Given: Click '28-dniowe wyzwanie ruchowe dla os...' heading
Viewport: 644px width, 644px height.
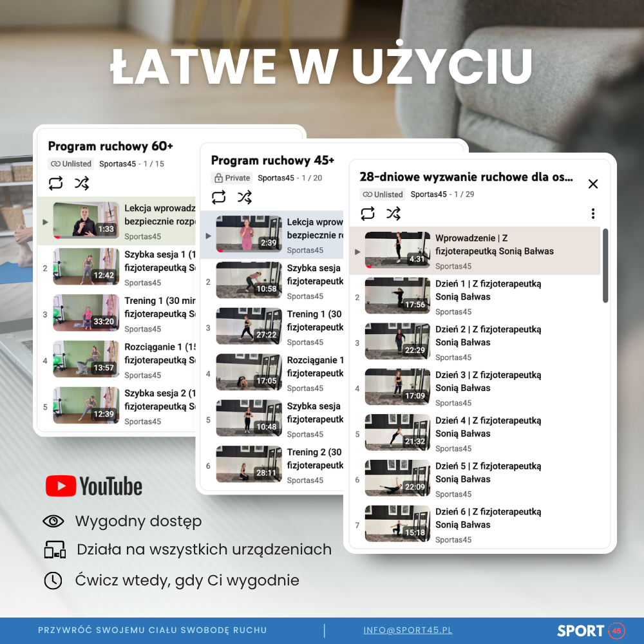Looking at the screenshot, I should (x=466, y=177).
